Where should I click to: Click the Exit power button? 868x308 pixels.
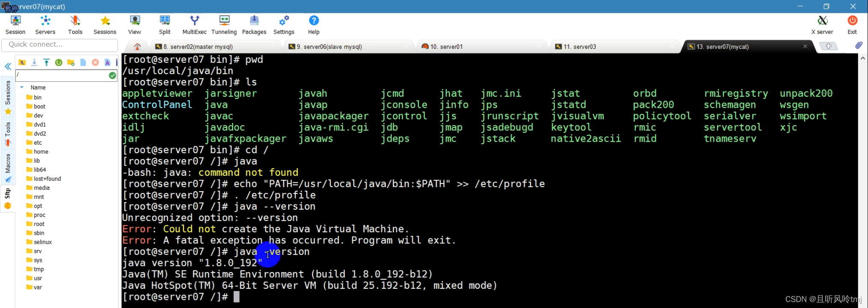pos(852,25)
